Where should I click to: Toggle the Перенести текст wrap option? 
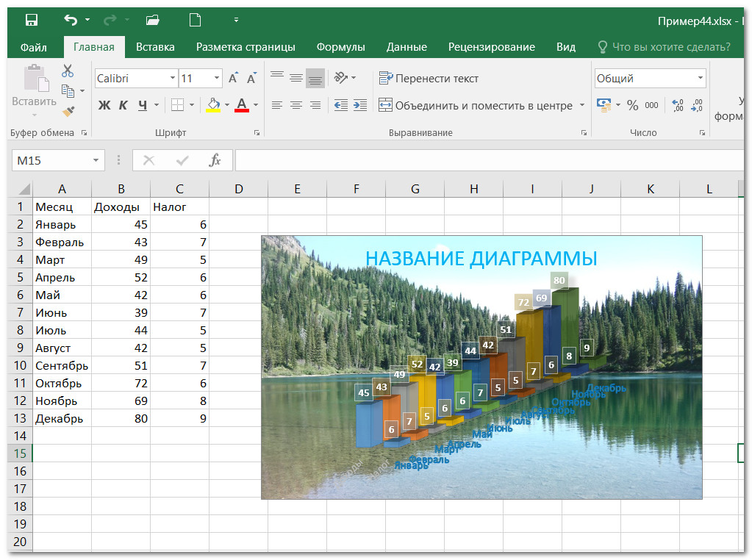429,79
